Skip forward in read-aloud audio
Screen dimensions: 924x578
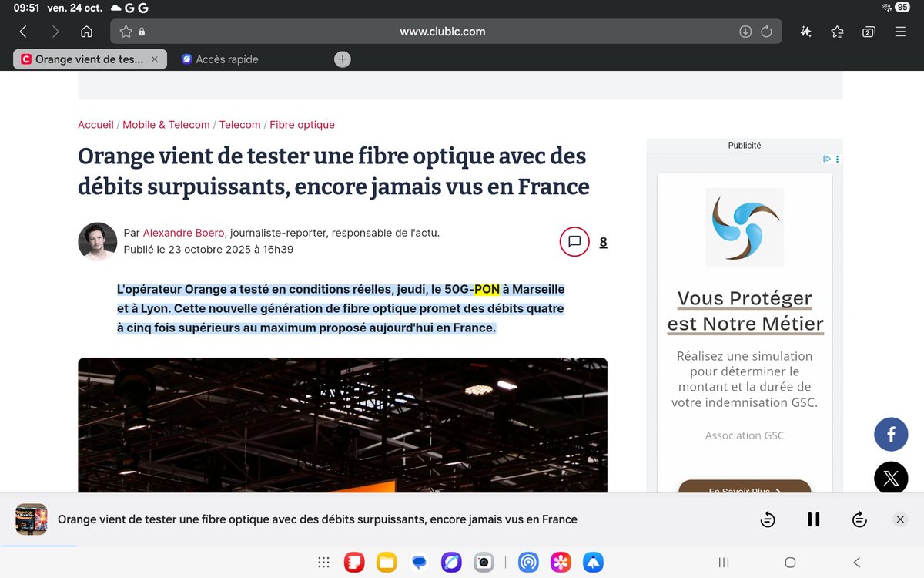pos(859,519)
